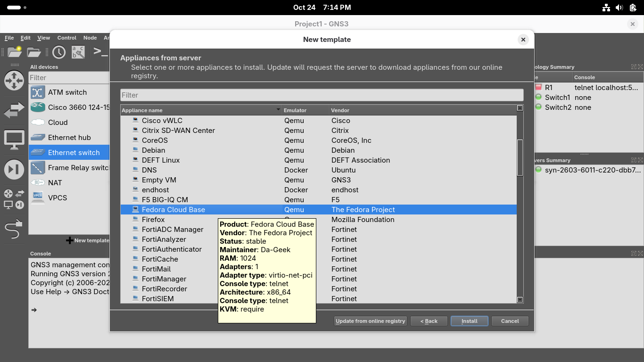The height and width of the screenshot is (362, 644).
Task: Select the add a link cable icon
Action: [x=14, y=230]
